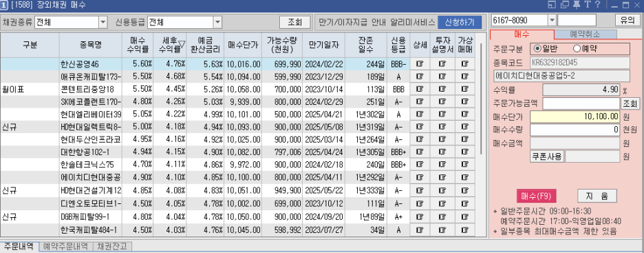Open 투자설명서 icon for 한솔테크닉스75
The height and width of the screenshot is (253, 644).
pos(442,165)
